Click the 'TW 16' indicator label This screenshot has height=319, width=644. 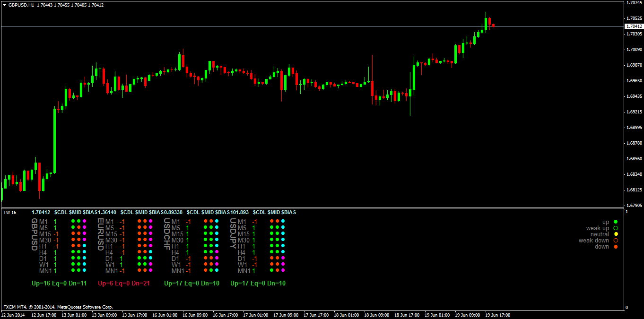9,213
